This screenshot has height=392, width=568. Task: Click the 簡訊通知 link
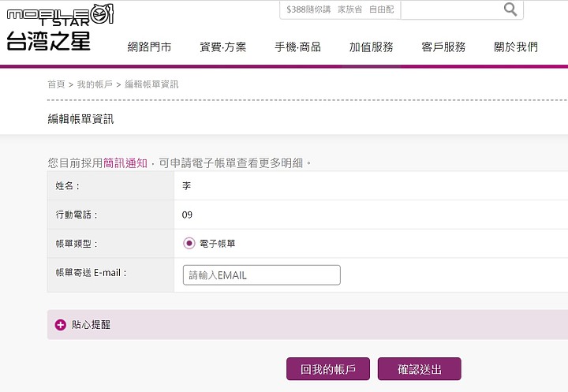(x=125, y=163)
